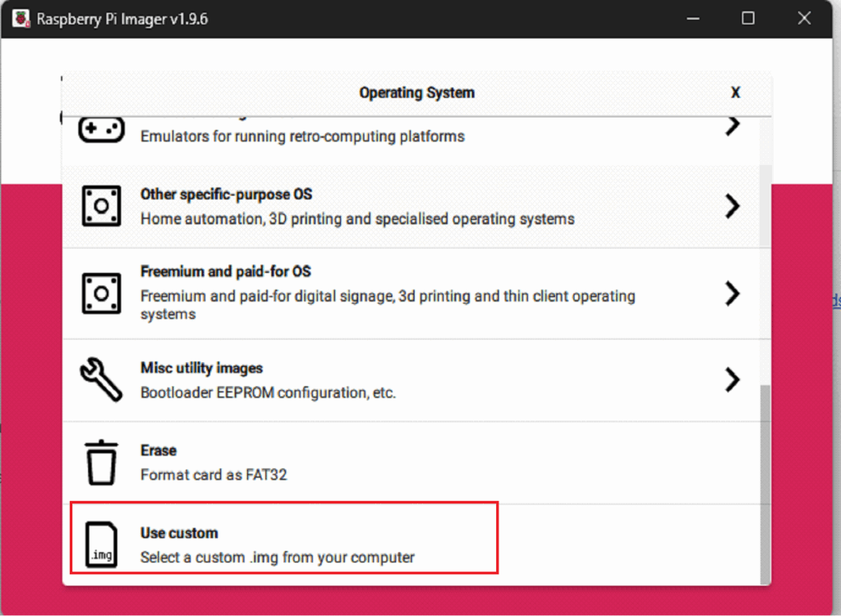Click the Other specific-purpose OS board icon
Image resolution: width=841 pixels, height=616 pixels.
101,206
